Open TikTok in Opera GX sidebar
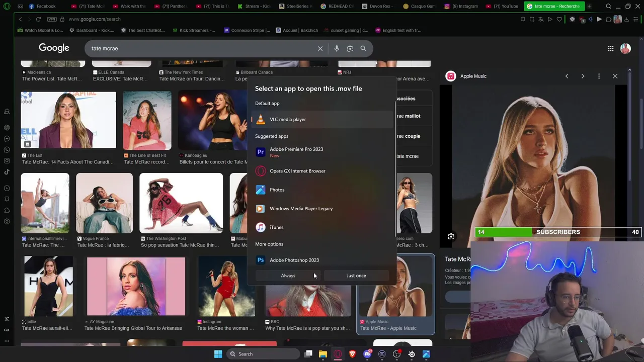The width and height of the screenshot is (644, 362). (7, 172)
